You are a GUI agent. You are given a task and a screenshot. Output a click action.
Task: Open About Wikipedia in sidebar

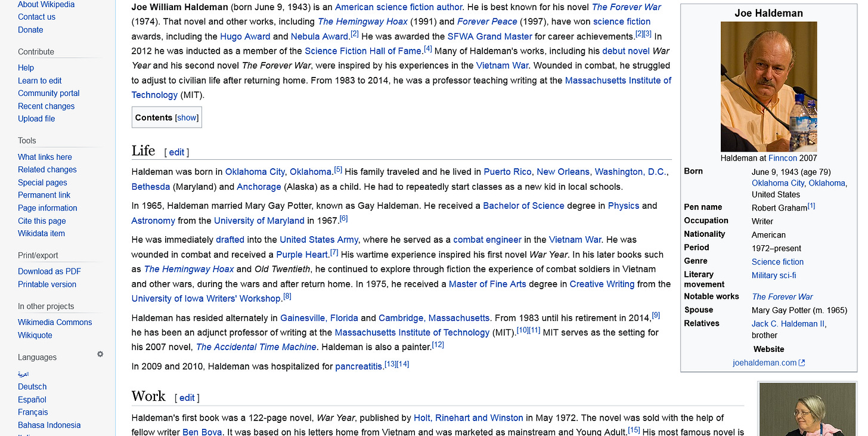pyautogui.click(x=45, y=4)
